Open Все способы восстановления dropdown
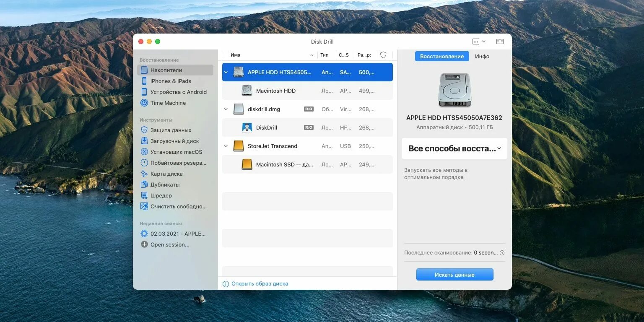This screenshot has height=322, width=644. (454, 148)
